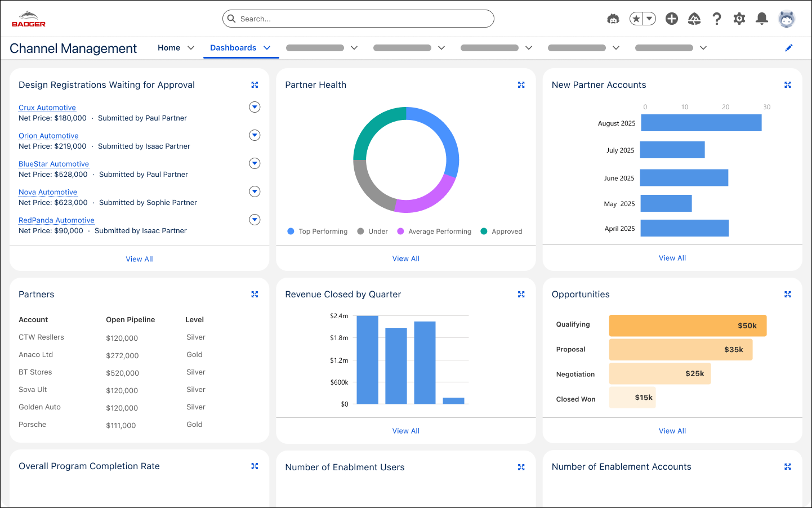Click the Level column header
Screen dimensions: 812x508
point(194,320)
